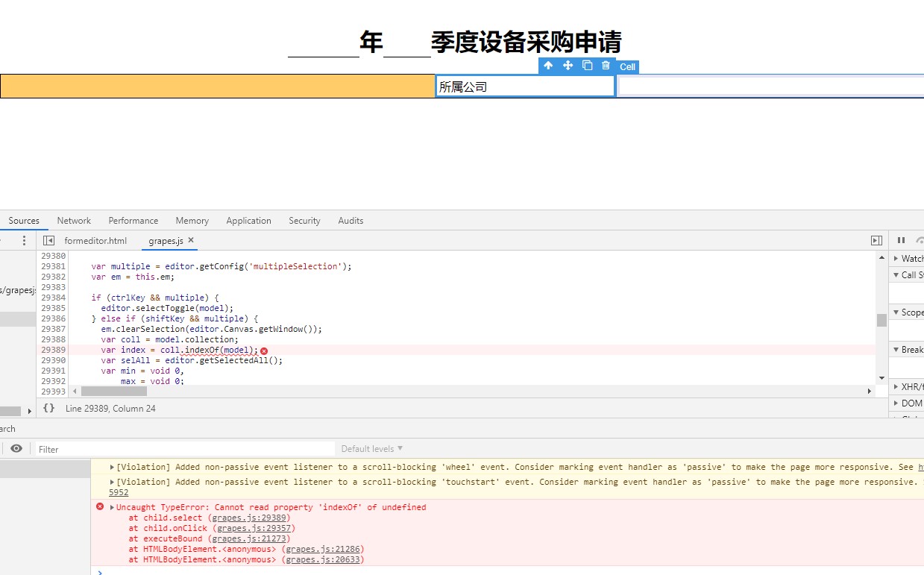
Task: Click the move handle in cell toolbar
Action: [568, 66]
